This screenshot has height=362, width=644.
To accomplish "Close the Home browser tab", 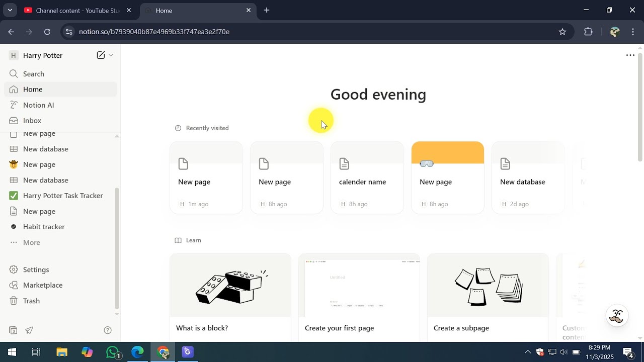I will point(248,10).
